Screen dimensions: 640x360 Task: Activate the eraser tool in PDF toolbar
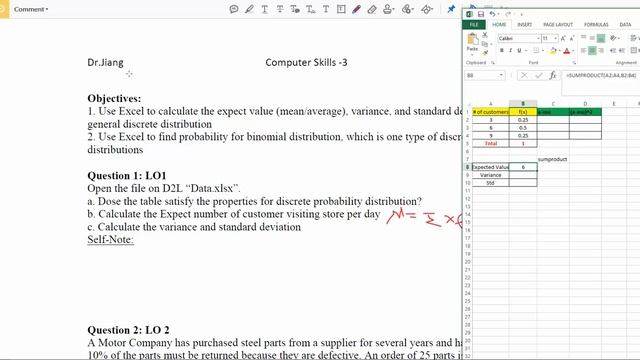(372, 9)
